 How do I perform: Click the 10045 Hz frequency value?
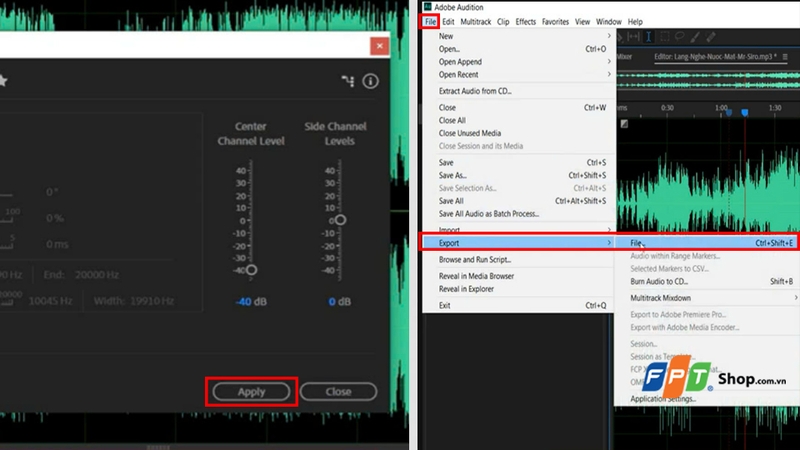coord(50,301)
